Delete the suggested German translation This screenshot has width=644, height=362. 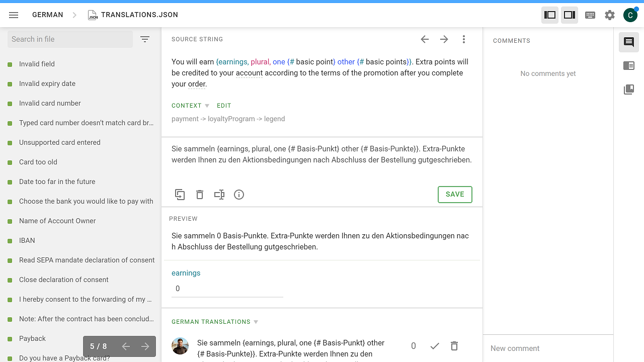click(454, 346)
